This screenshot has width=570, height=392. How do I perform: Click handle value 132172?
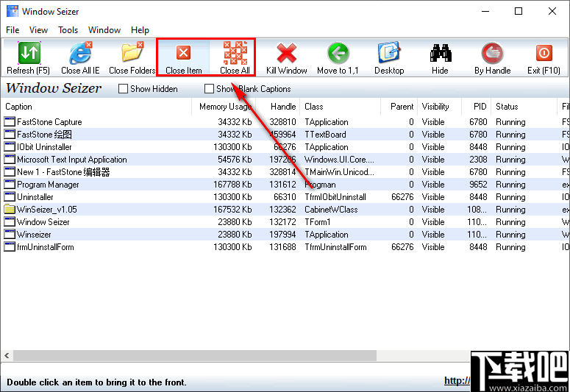(x=283, y=222)
